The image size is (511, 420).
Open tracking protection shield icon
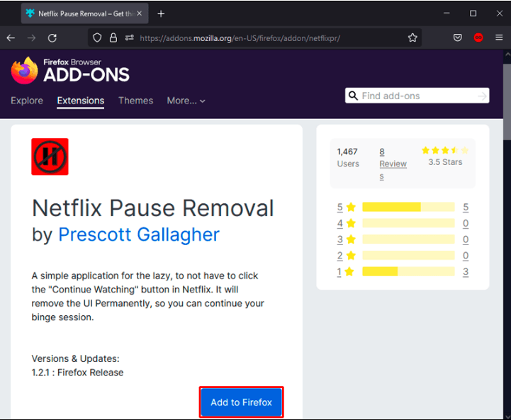97,38
